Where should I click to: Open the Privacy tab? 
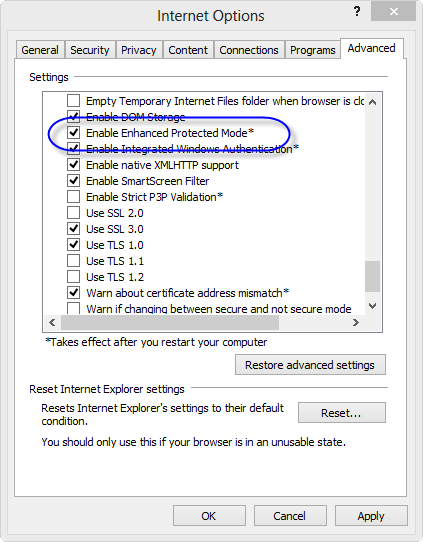click(139, 50)
